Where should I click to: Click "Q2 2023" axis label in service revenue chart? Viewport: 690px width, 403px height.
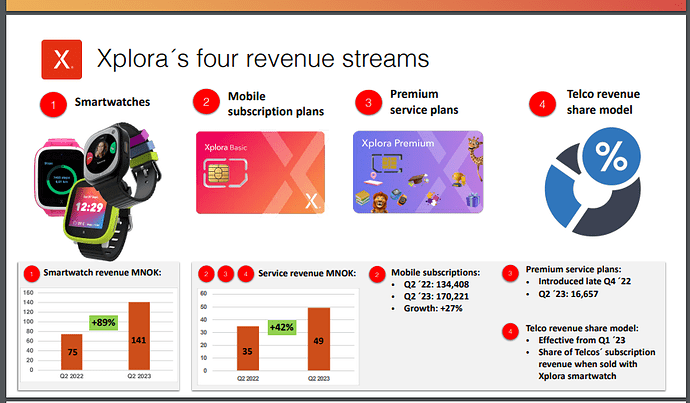(319, 378)
